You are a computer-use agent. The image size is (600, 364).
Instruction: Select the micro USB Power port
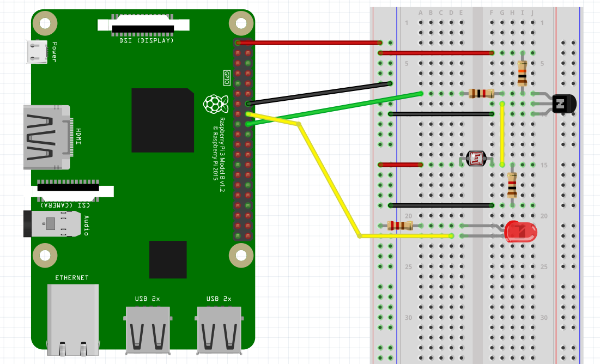click(37, 52)
